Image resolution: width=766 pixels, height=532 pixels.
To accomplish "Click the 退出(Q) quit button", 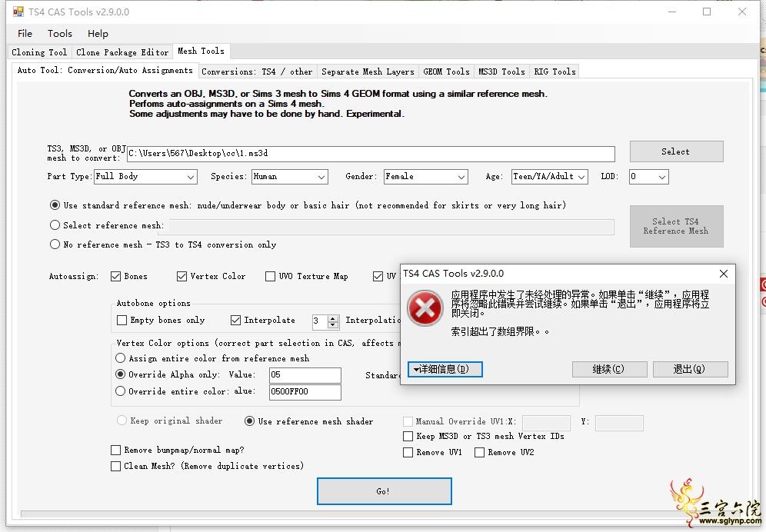I will pos(690,369).
